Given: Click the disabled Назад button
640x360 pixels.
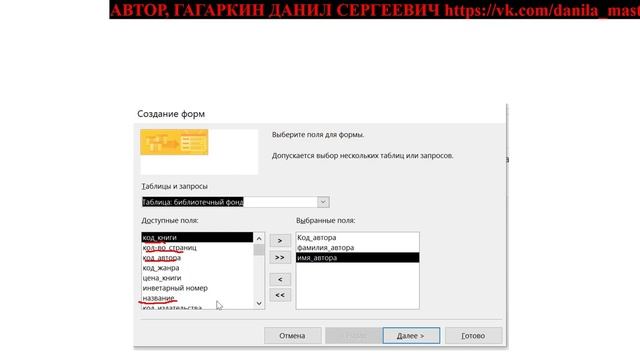Looking at the screenshot, I should (x=353, y=336).
